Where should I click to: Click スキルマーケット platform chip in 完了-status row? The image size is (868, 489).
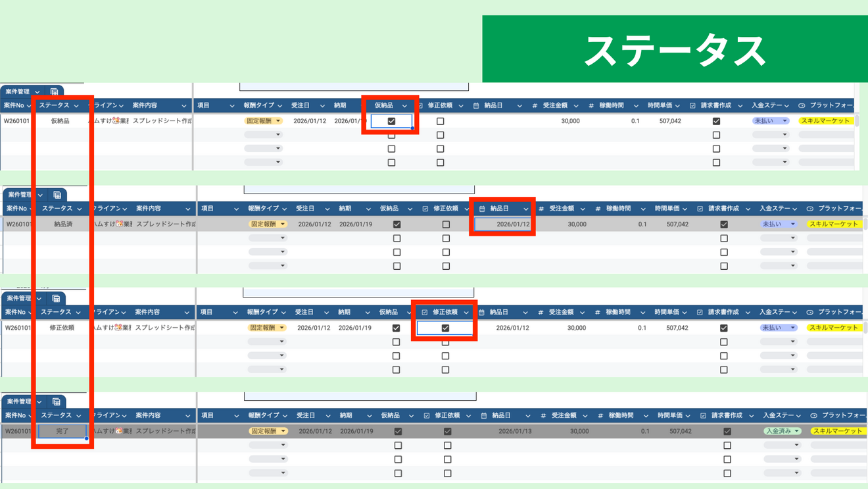click(x=837, y=432)
